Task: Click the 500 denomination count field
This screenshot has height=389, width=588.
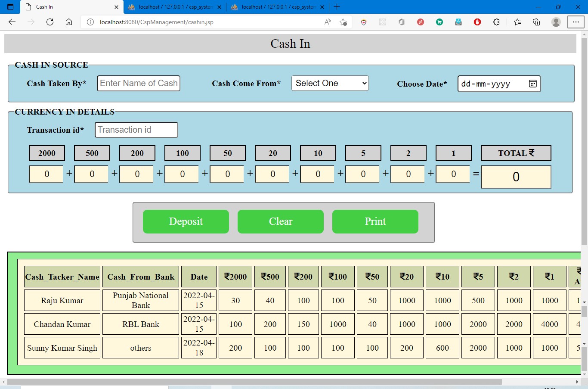Action: tap(91, 174)
